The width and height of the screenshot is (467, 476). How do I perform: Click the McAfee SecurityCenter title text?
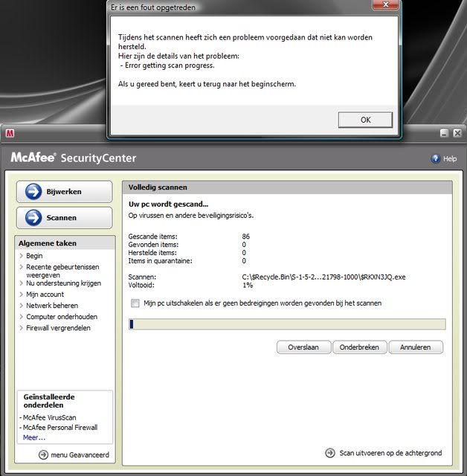(74, 158)
